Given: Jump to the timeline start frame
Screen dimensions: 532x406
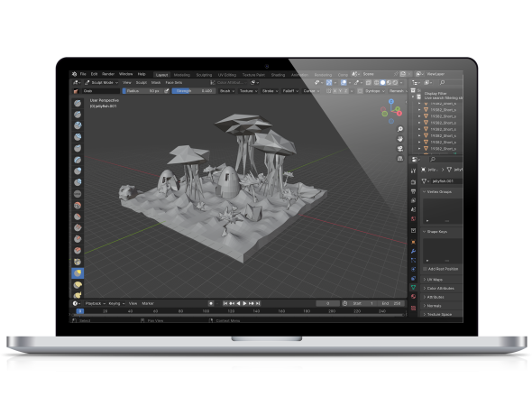Looking at the screenshot, I should point(225,303).
